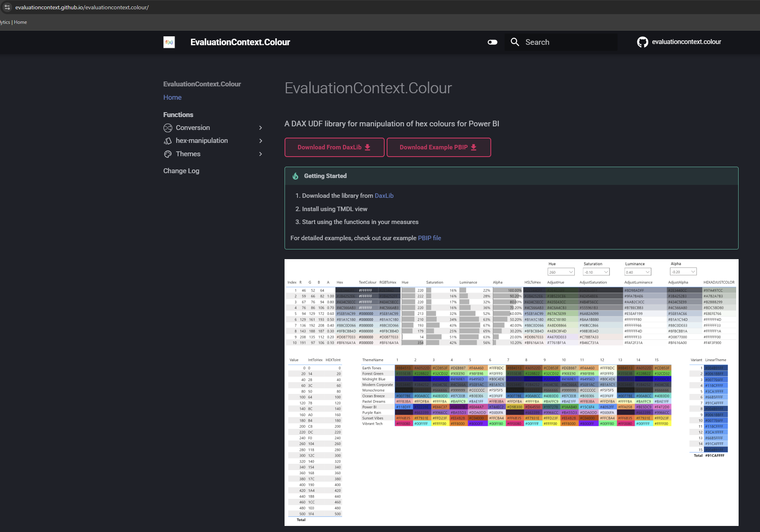
Task: Click the Themes palette icon
Action: pos(168,154)
